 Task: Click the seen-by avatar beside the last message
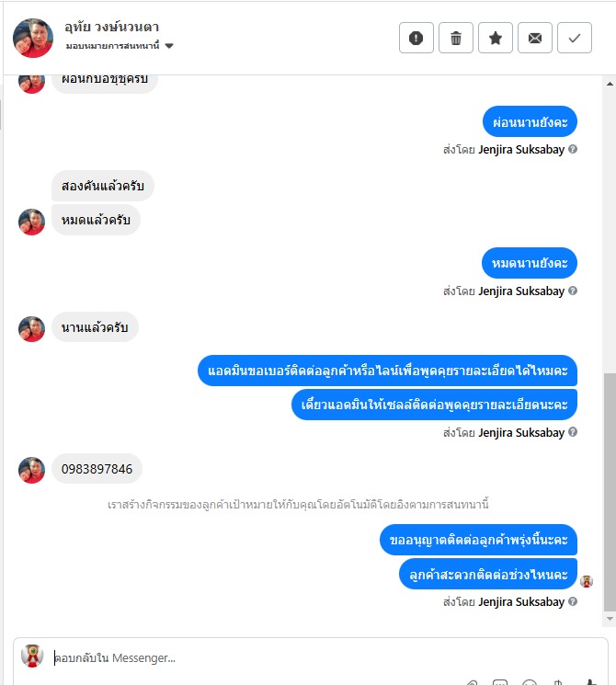pyautogui.click(x=587, y=581)
